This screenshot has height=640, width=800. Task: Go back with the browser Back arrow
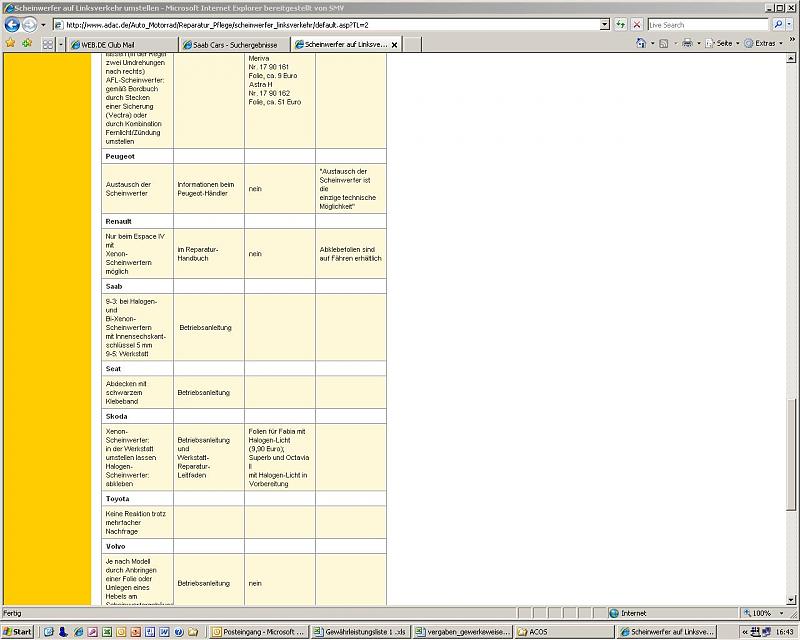[12, 24]
